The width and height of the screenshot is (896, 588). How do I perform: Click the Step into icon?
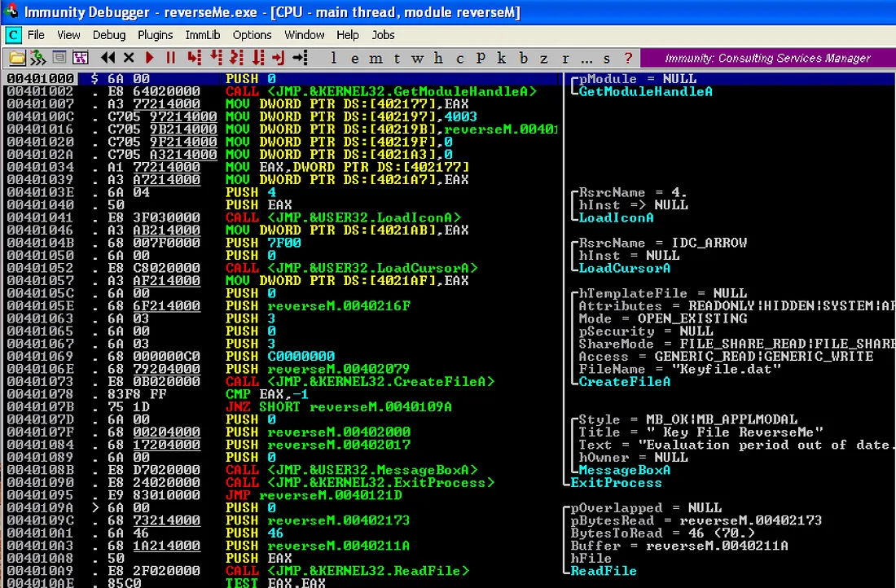(194, 58)
